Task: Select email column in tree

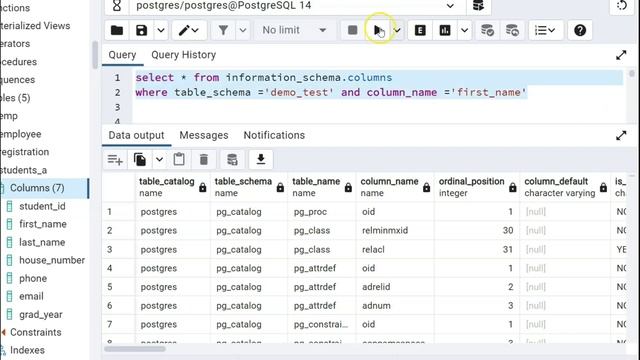Action: 31,296
